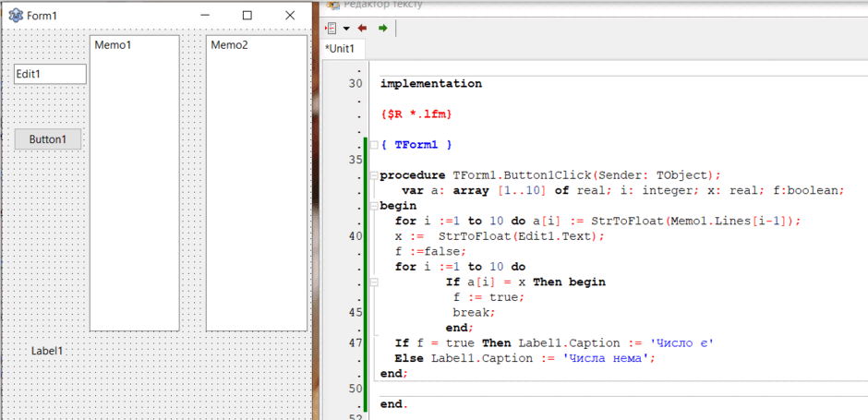Click the StrToFloat(Edit1.Text) expression
Viewport: 868px width, 420px height.
point(519,236)
